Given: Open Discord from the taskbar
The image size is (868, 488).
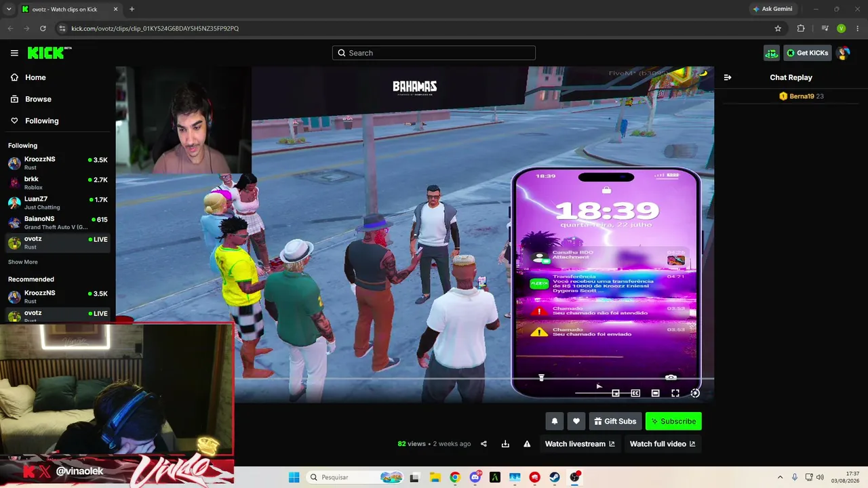Looking at the screenshot, I should pyautogui.click(x=475, y=477).
